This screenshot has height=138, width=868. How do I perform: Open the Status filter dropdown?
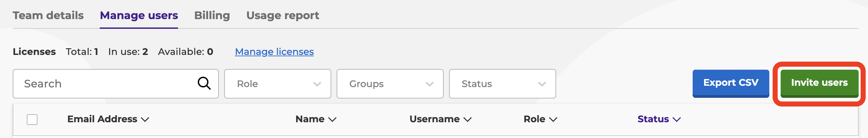(x=502, y=84)
